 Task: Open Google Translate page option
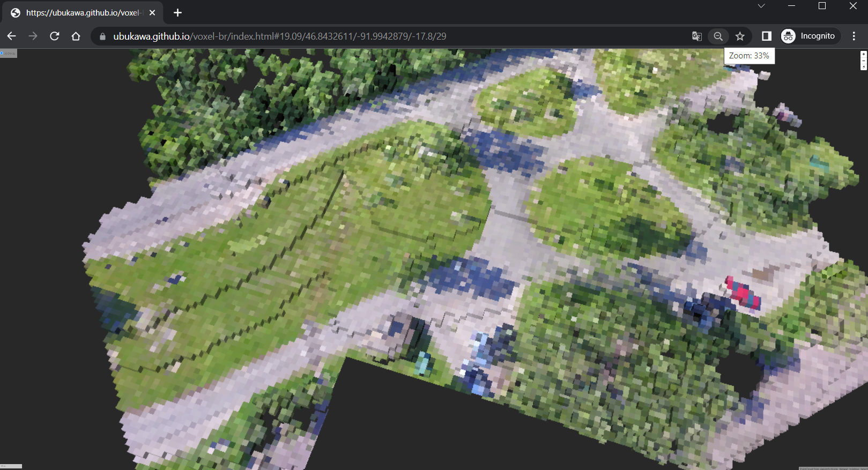click(697, 36)
